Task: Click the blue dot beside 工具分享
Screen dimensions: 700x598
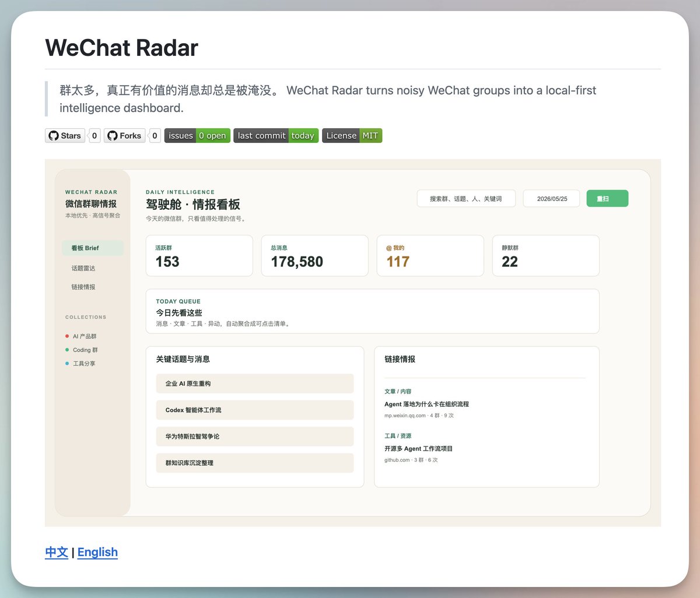Action: click(x=67, y=363)
